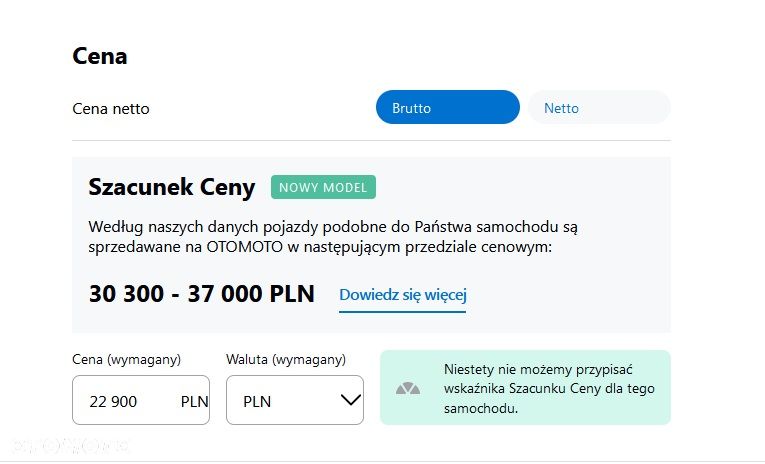Click the Szacunek Ceny heading
This screenshot has width=765, height=464.
click(172, 187)
